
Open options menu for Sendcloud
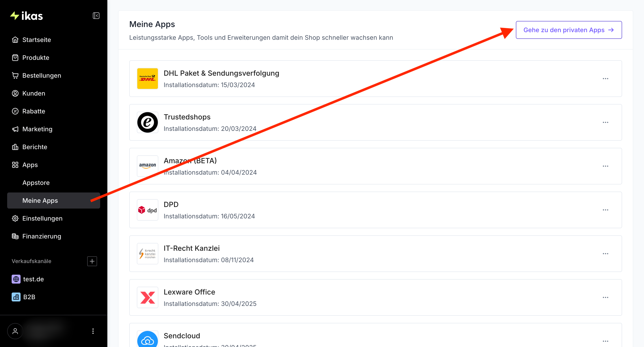(606, 341)
